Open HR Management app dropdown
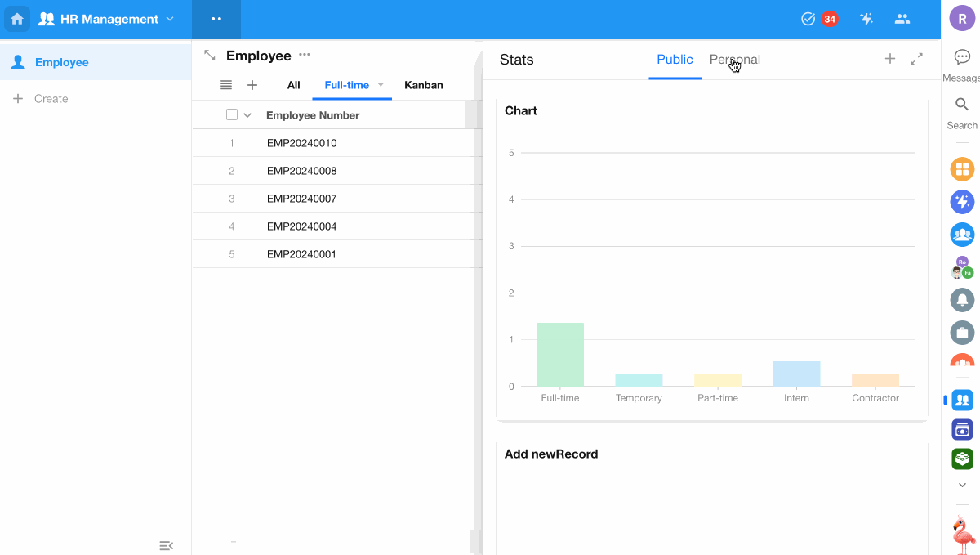Screen dimensions: 980x555 coord(170,19)
